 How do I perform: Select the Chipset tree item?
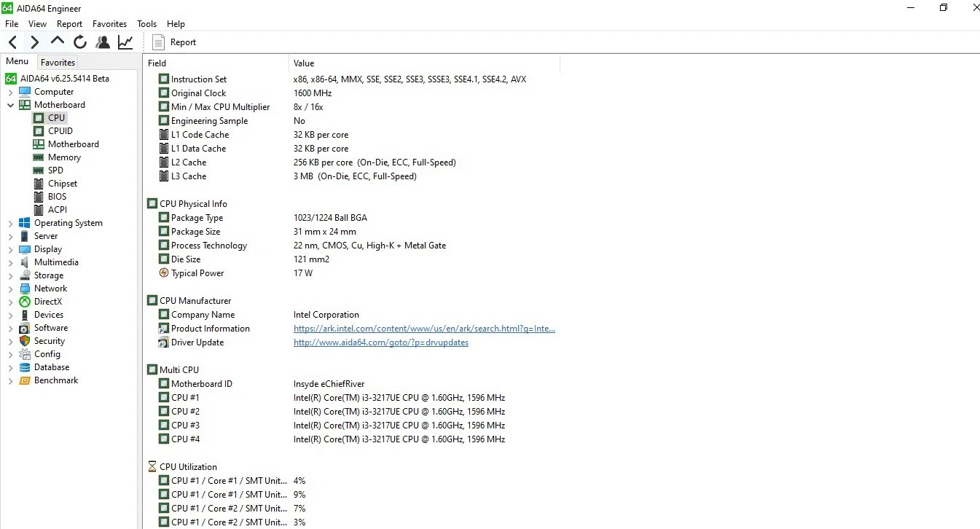pyautogui.click(x=62, y=184)
